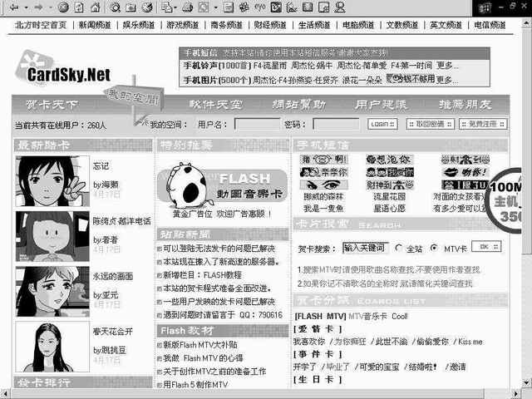Click the OK button beside the MTV卡 radio

(x=486, y=247)
